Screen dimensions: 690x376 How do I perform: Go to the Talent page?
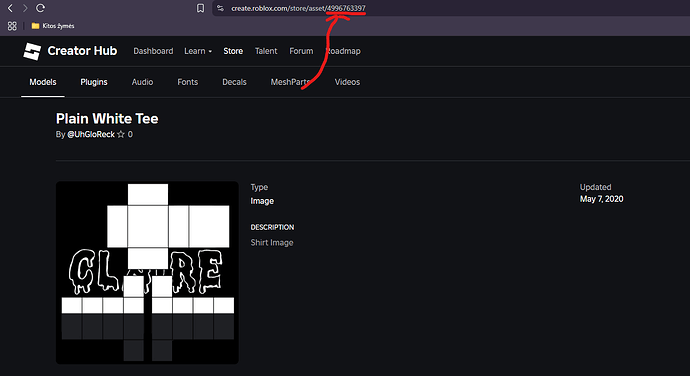266,51
